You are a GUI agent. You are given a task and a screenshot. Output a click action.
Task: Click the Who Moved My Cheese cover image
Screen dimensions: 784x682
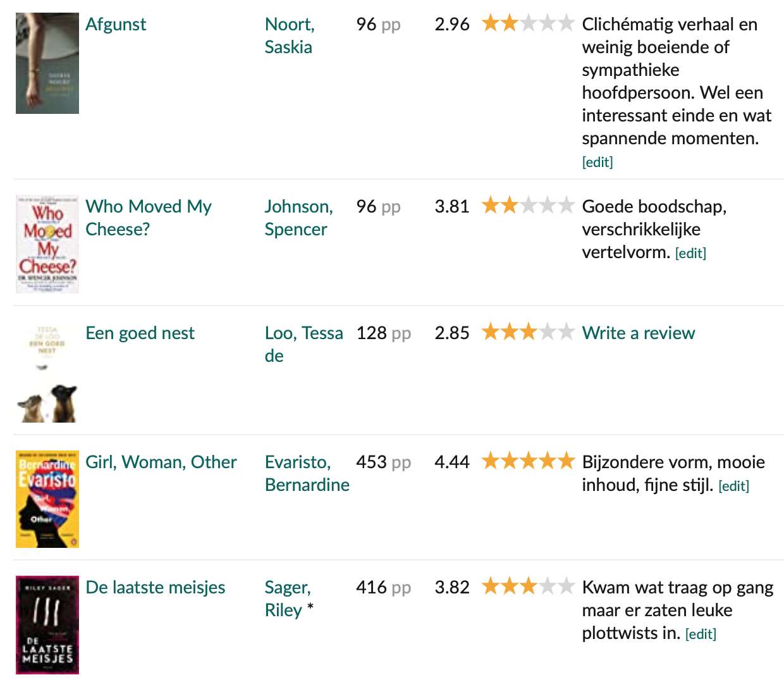click(47, 244)
